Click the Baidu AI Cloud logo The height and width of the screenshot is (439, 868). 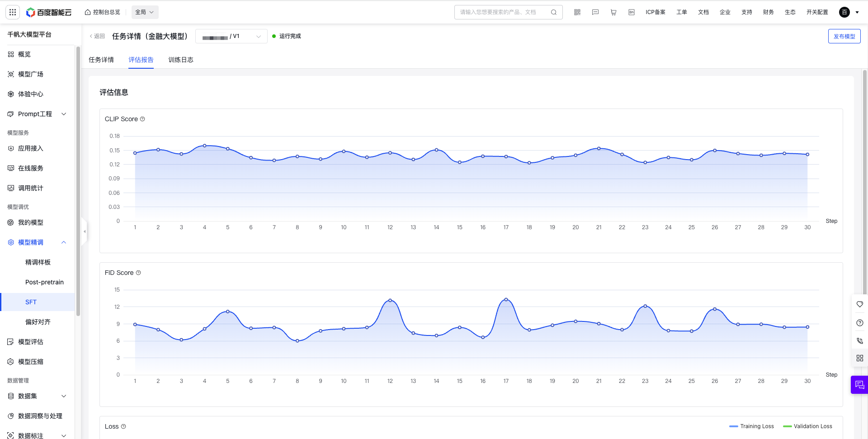coord(49,12)
